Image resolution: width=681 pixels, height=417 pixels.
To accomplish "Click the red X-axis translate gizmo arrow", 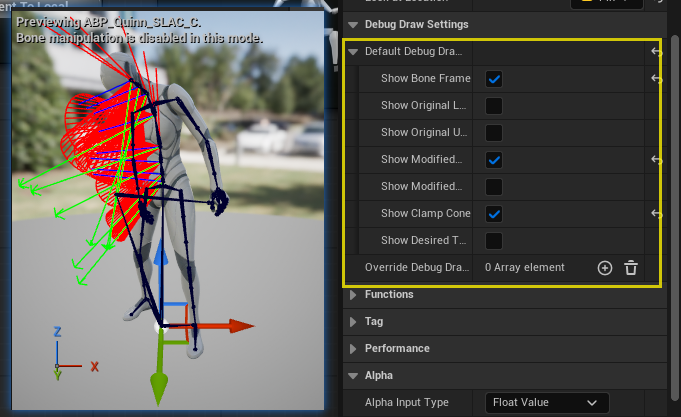I will [241, 325].
